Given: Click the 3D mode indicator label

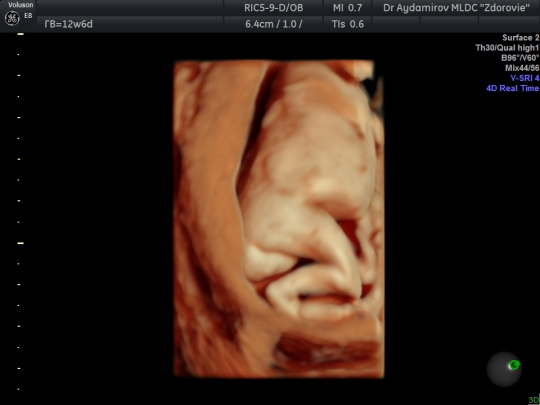Looking at the screenshot, I should coord(533,400).
